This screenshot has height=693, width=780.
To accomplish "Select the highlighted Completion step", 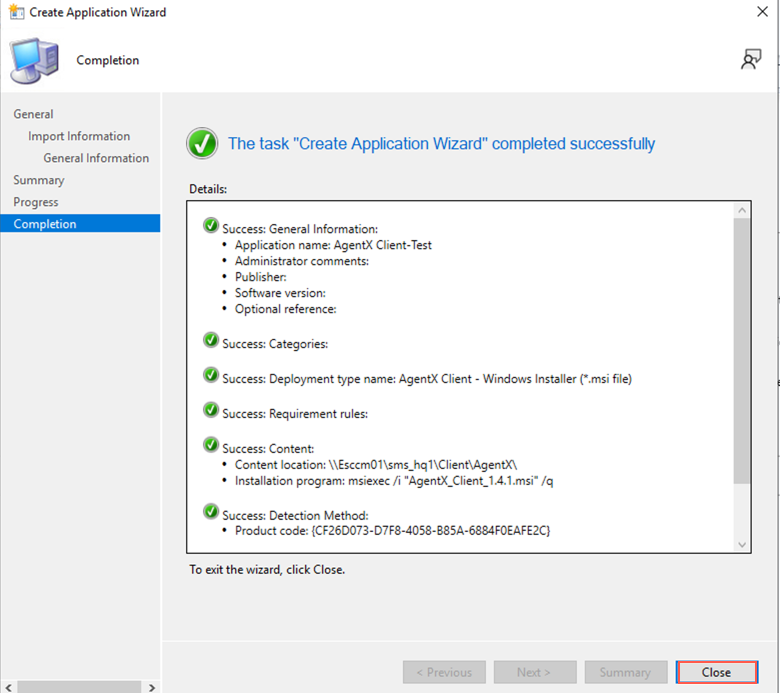I will (80, 223).
